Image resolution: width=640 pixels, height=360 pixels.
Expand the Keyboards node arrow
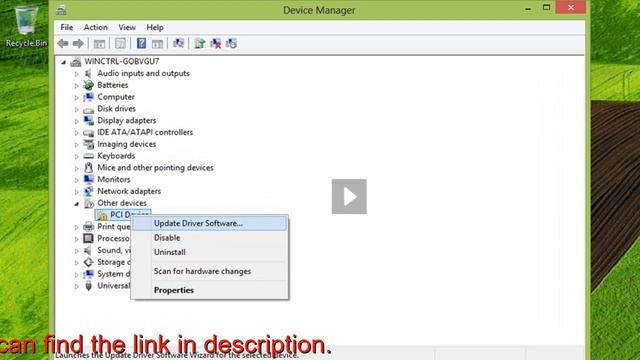[x=76, y=157]
